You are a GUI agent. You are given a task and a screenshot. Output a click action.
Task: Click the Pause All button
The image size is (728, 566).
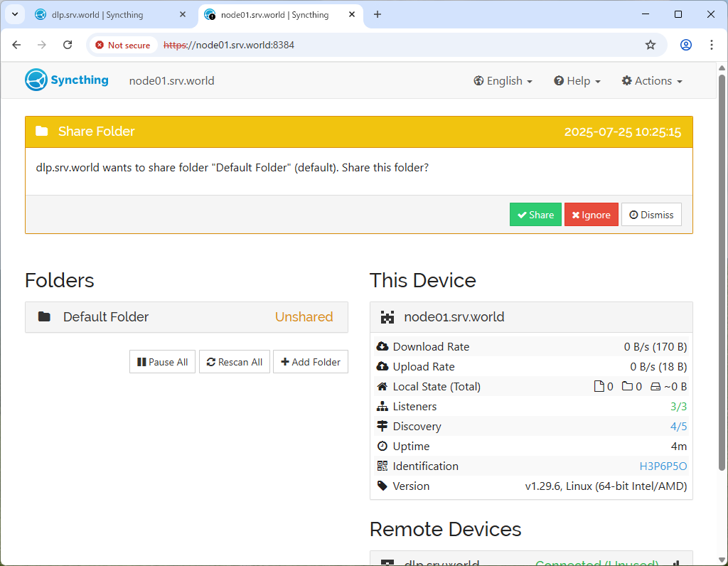coord(163,362)
